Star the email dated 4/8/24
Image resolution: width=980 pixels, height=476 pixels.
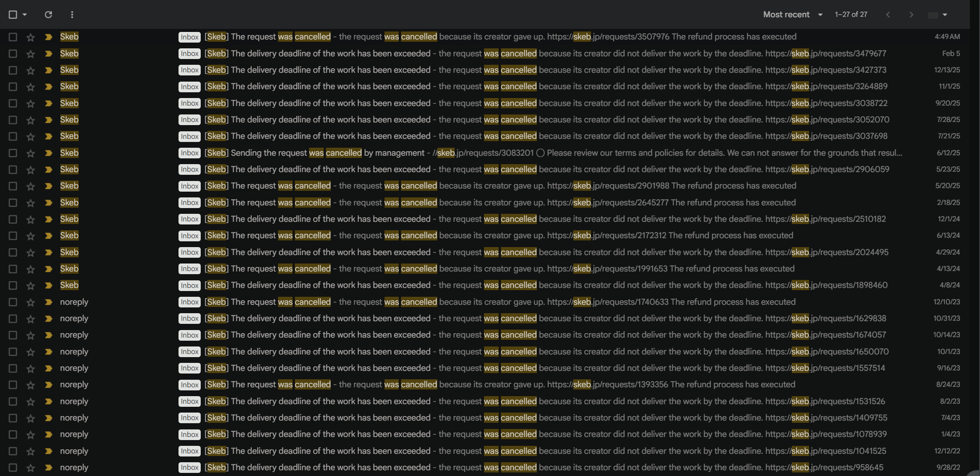click(x=31, y=286)
